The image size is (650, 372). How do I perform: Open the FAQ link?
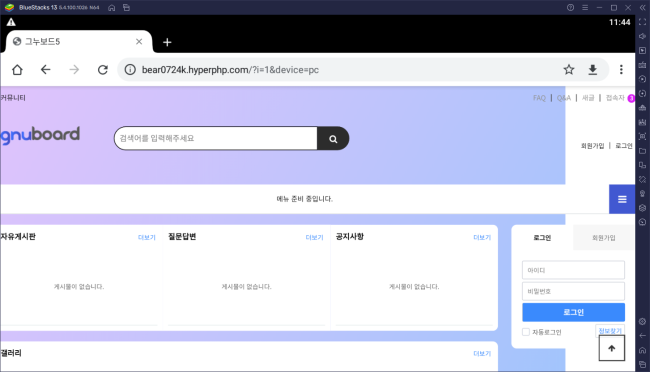click(539, 98)
